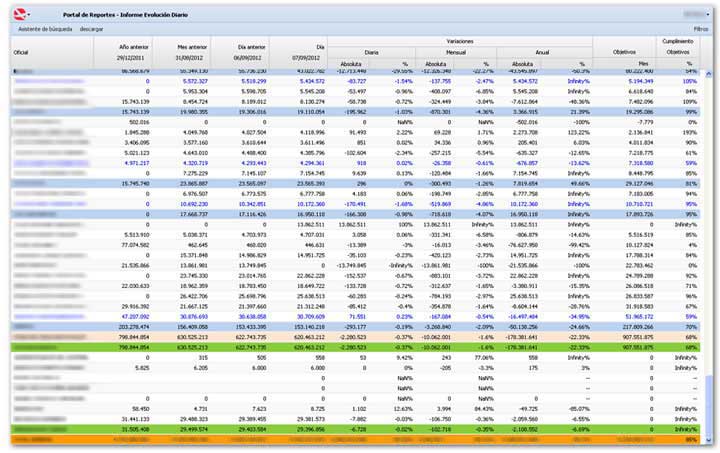This screenshot has height=453, width=720.
Task: Click the Absoluta header under Anual
Action: (x=522, y=64)
